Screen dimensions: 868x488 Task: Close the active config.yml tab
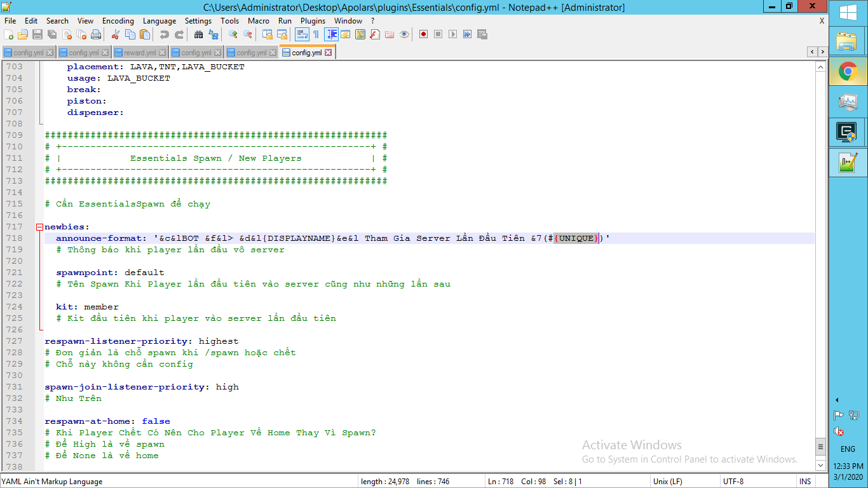click(329, 53)
